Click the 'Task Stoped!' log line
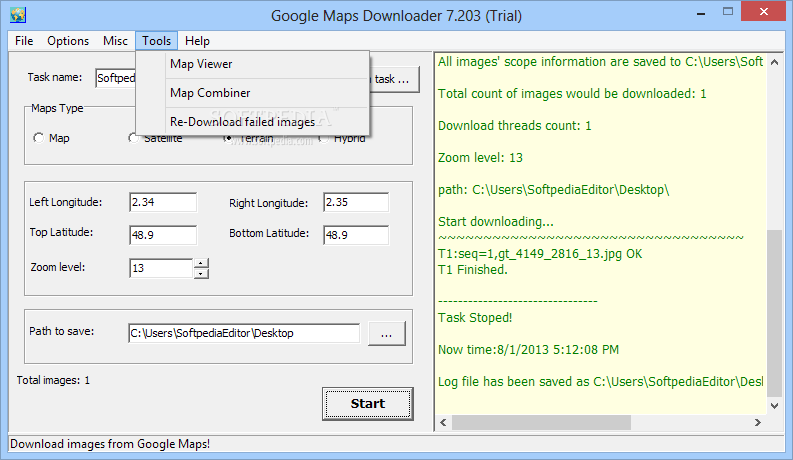793x460 pixels. click(x=475, y=318)
